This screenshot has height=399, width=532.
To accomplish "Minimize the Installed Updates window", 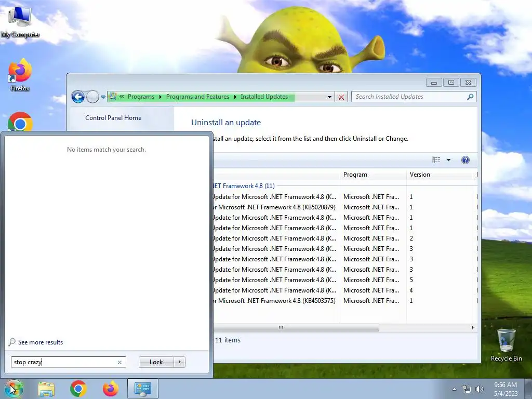I will click(x=434, y=83).
